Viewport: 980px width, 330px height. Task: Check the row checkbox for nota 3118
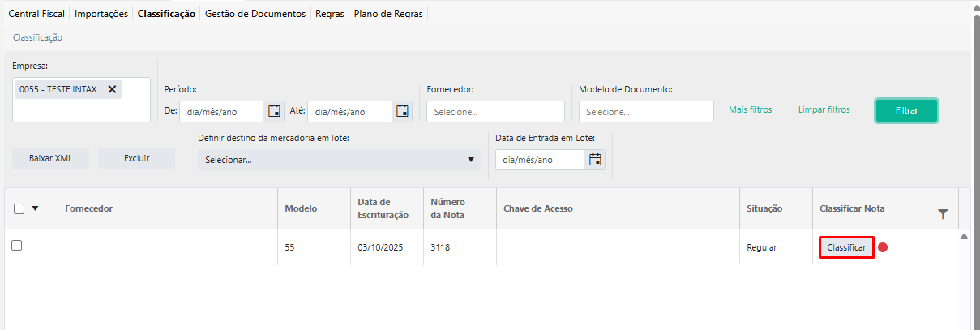(x=16, y=246)
